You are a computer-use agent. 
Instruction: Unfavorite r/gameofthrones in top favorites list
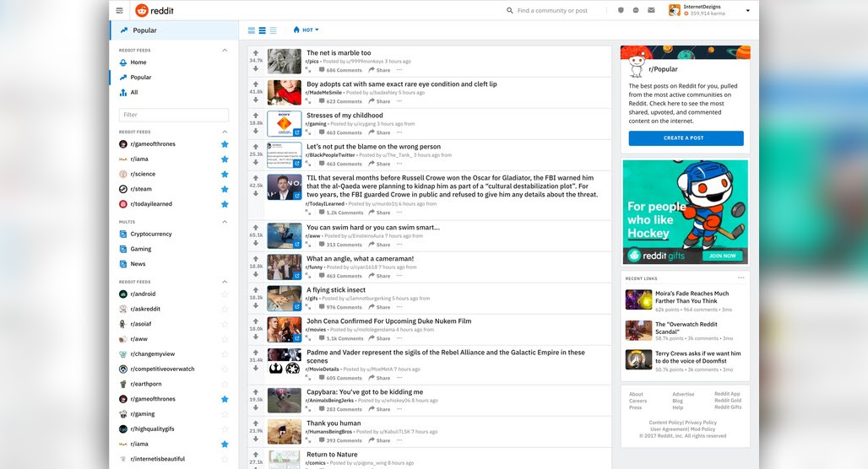225,144
